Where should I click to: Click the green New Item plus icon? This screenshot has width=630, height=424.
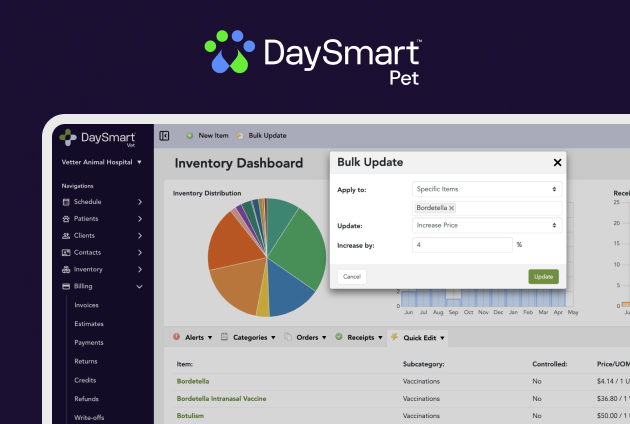[190, 136]
